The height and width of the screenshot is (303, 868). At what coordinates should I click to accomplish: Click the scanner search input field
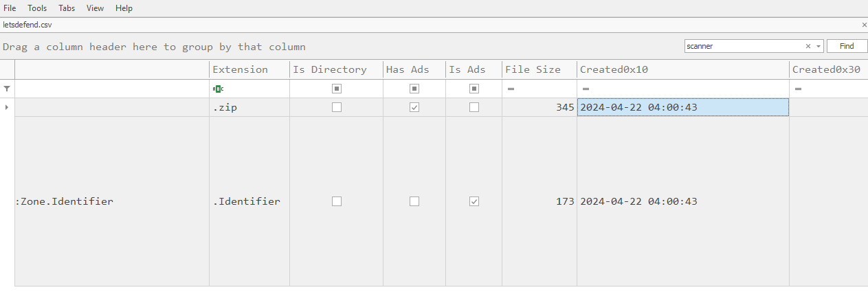point(742,46)
